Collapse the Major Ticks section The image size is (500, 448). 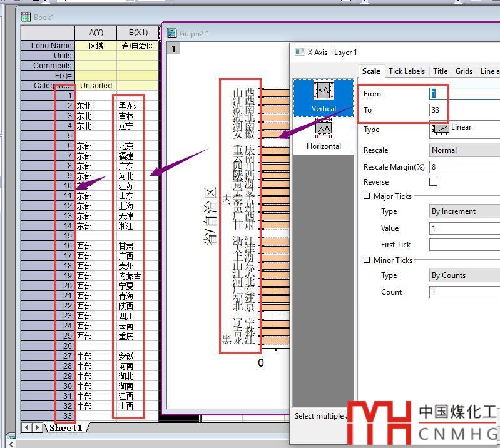367,196
